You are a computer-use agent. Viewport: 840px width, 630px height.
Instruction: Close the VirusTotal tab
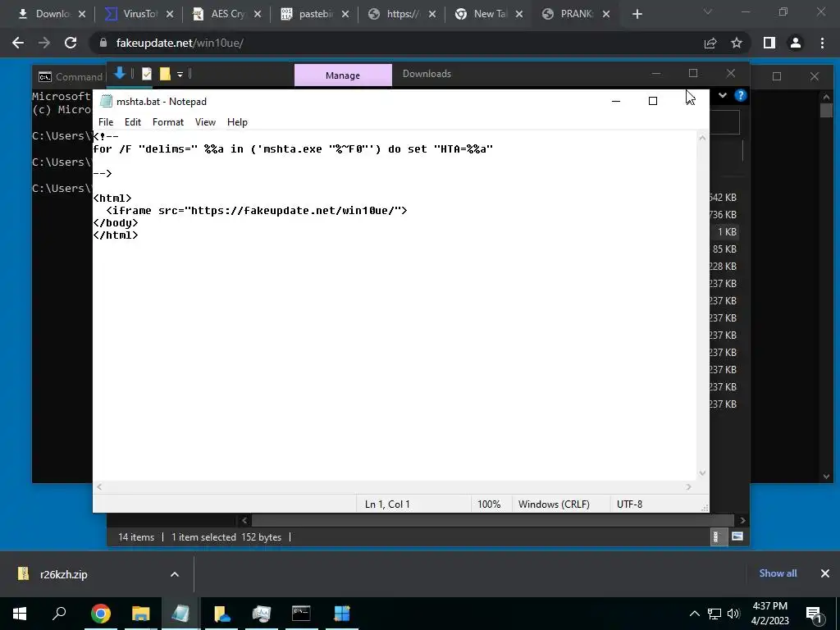point(170,15)
